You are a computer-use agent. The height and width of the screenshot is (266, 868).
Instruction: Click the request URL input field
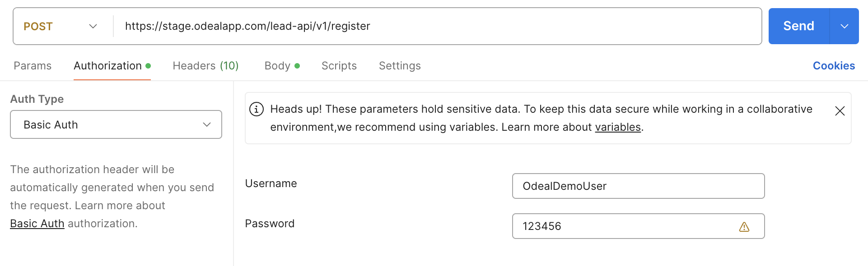point(434,26)
